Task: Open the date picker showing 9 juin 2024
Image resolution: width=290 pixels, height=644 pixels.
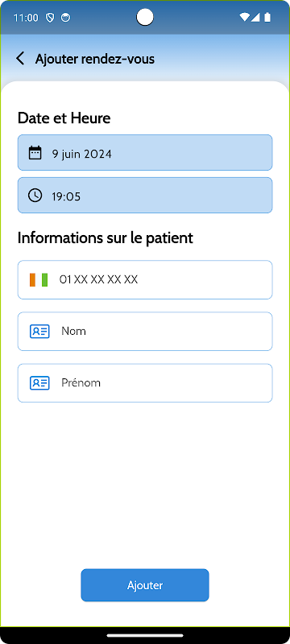Action: (x=145, y=152)
